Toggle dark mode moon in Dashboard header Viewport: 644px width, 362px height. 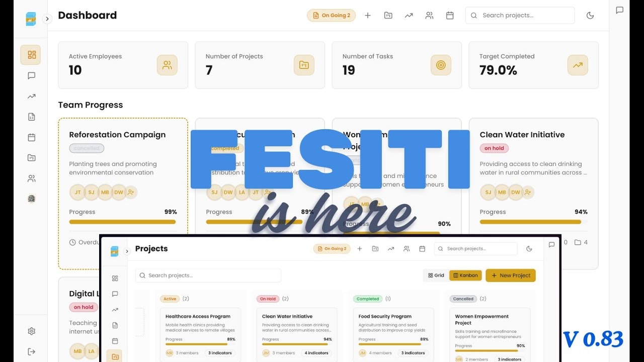tap(590, 16)
